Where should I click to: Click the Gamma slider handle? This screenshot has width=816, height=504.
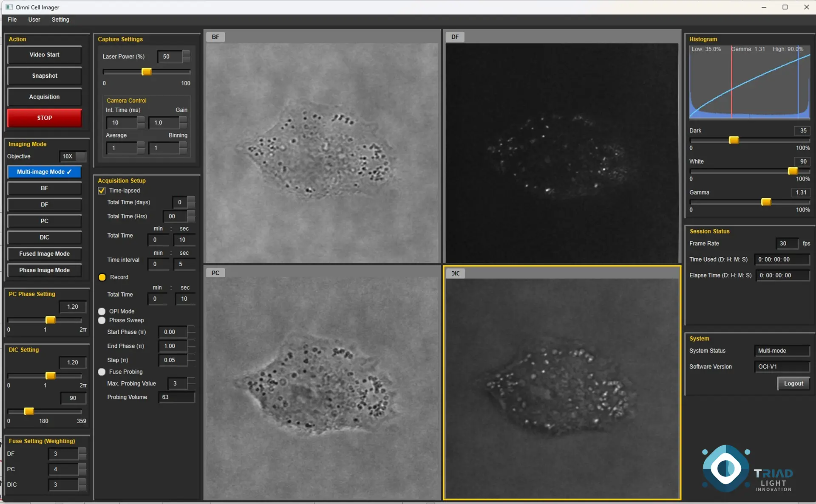click(766, 202)
